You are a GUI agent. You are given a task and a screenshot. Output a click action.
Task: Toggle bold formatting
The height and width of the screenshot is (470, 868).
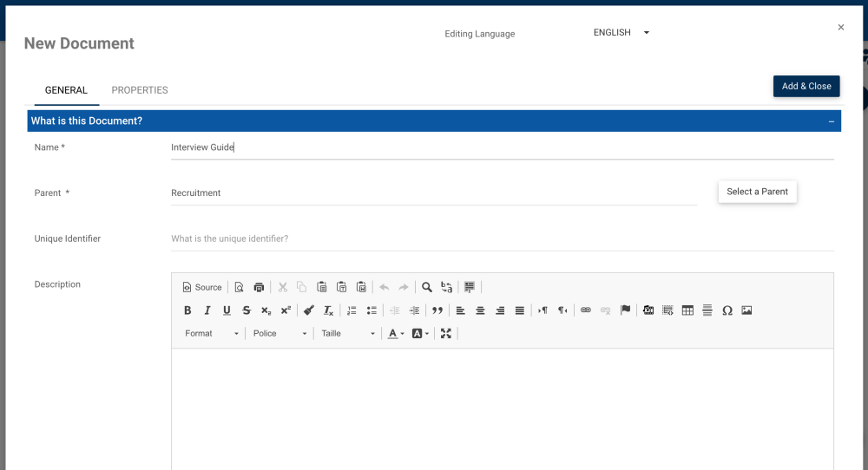click(x=187, y=310)
